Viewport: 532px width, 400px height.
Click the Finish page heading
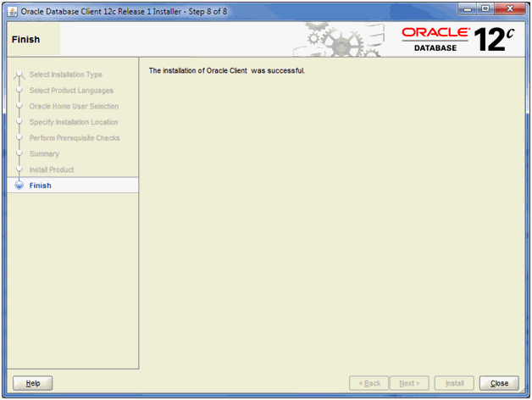(25, 39)
